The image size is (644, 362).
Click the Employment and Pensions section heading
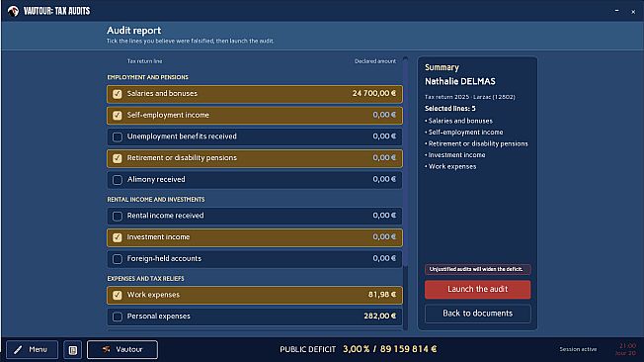[148, 77]
